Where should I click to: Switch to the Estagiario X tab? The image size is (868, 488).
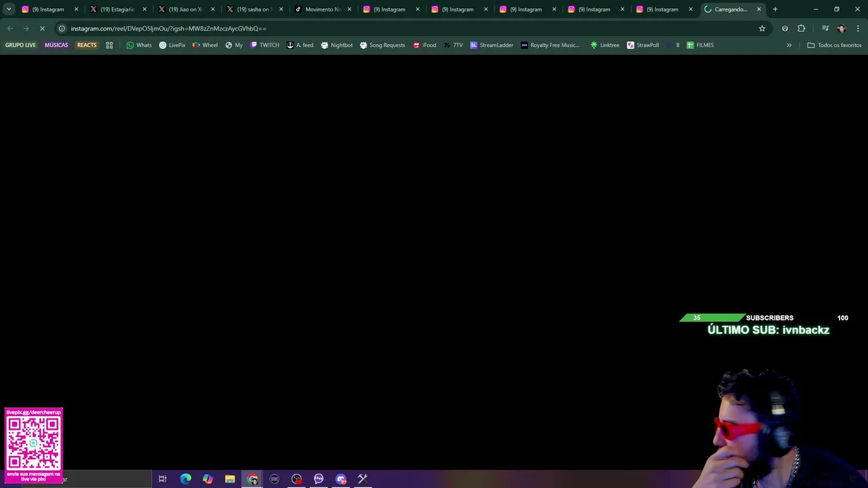[x=118, y=9]
